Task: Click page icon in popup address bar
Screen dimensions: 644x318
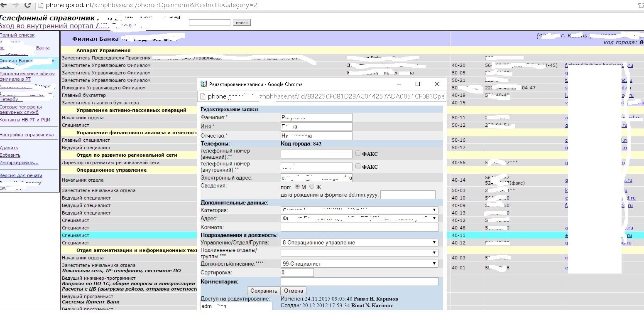Action: pos(203,96)
